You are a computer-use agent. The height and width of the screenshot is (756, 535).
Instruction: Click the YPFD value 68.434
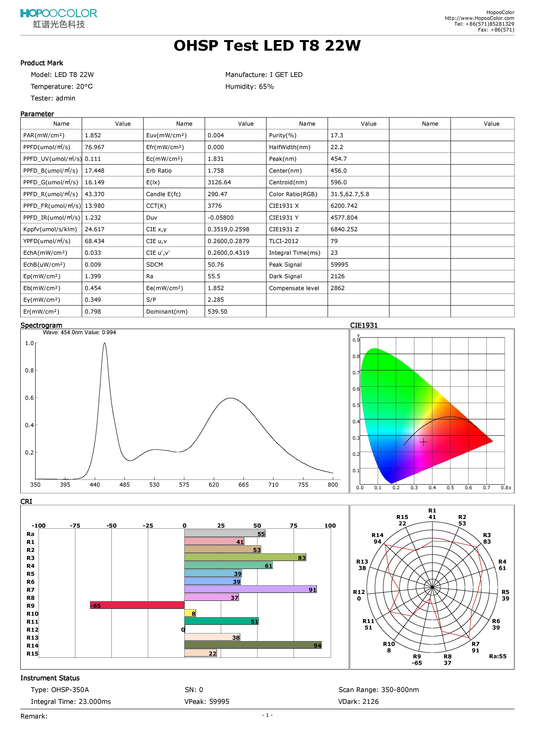point(94,241)
